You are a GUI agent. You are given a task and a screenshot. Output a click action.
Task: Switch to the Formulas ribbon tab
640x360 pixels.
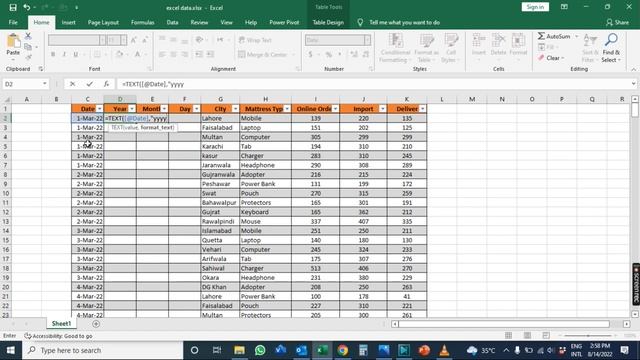pyautogui.click(x=142, y=22)
